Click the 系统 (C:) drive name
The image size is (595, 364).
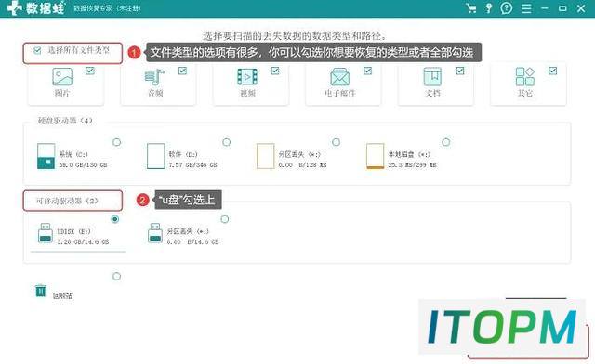pyautogui.click(x=73, y=154)
